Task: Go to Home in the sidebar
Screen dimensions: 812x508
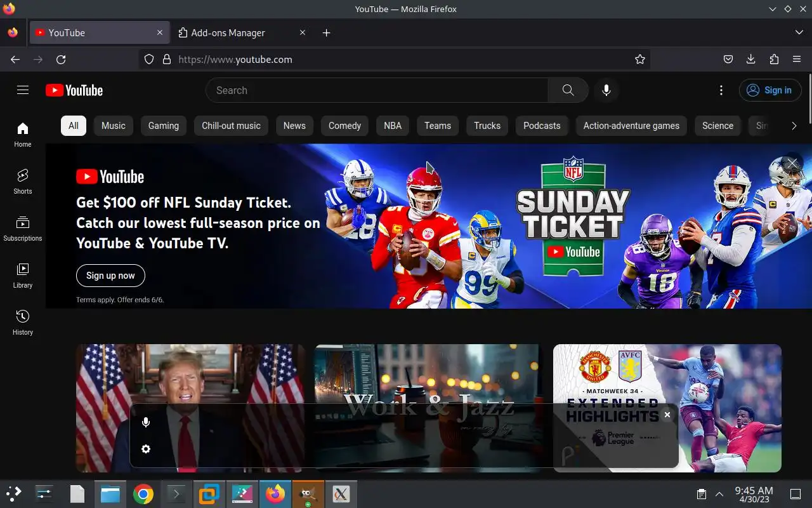Action: pyautogui.click(x=23, y=135)
